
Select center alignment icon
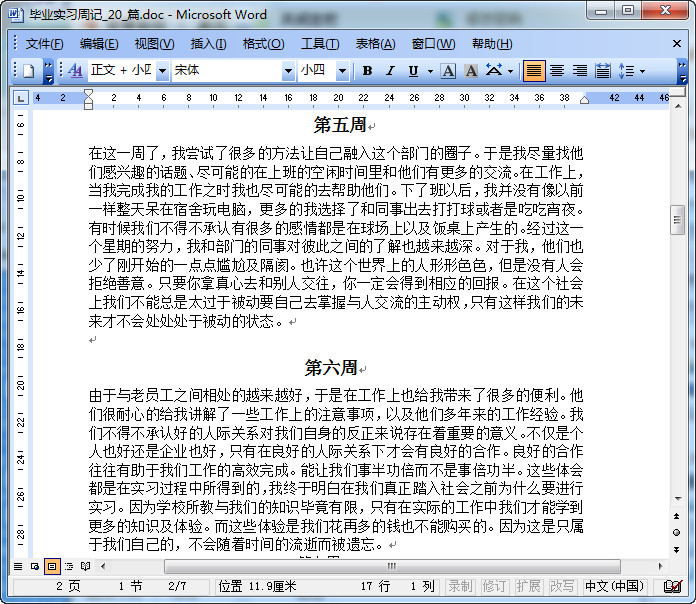pos(557,71)
